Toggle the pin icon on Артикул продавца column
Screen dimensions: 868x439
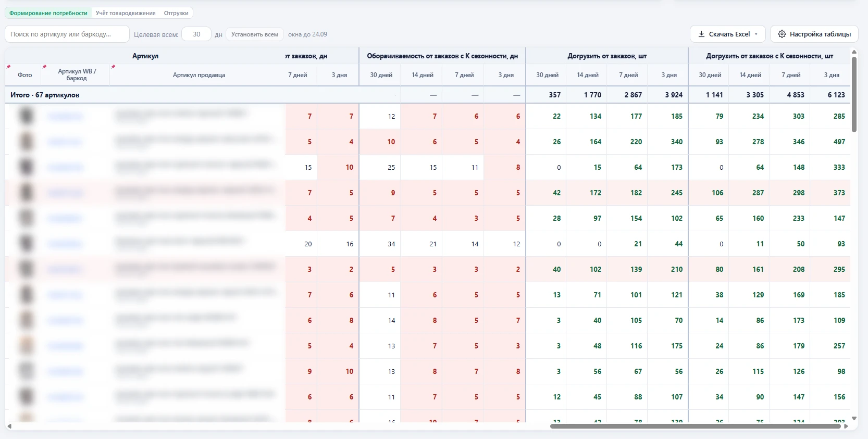coord(113,67)
